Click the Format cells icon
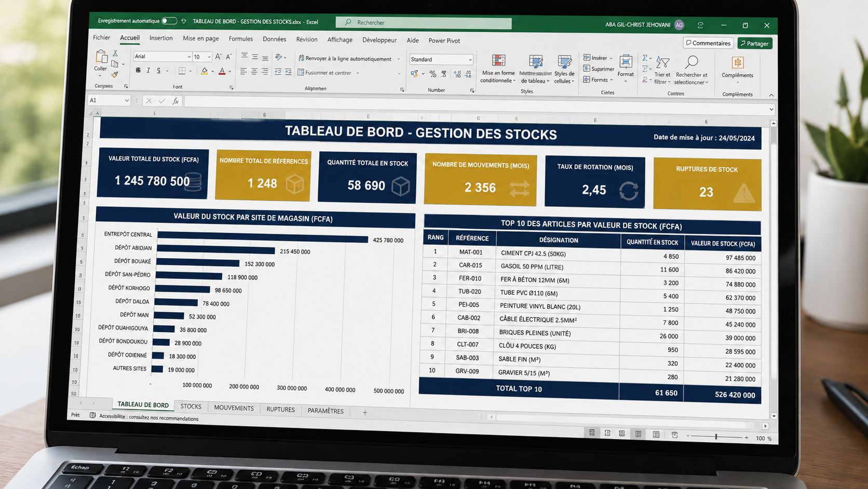Viewport: 868px width, 489px height. coord(626,62)
